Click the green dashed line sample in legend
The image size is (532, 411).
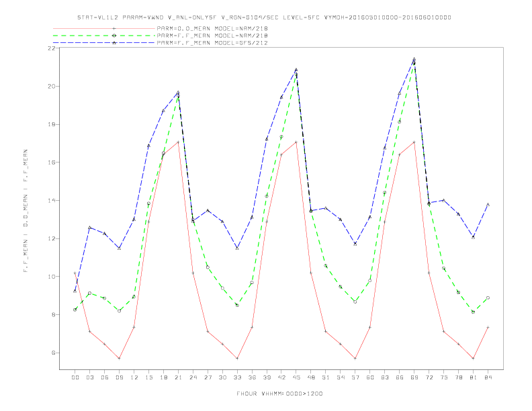pos(104,36)
